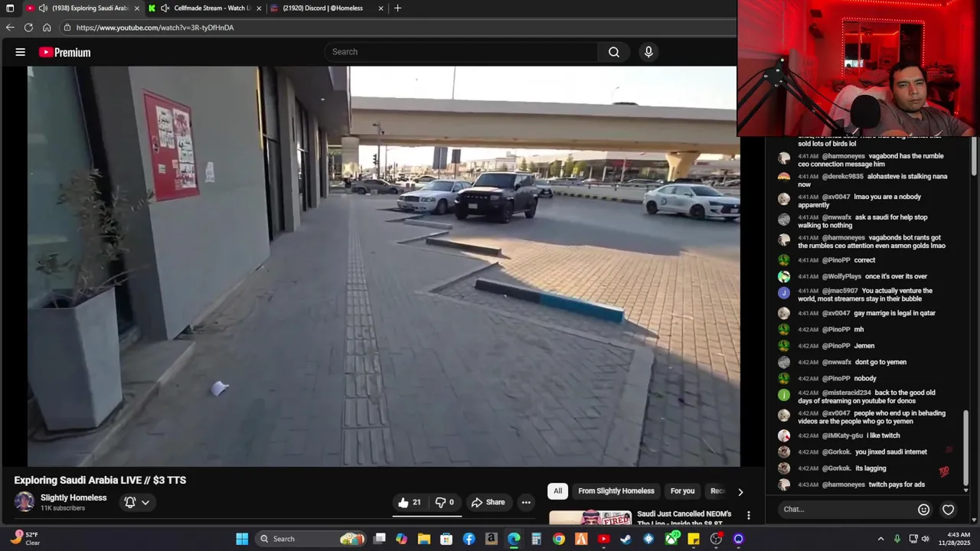The height and width of the screenshot is (551, 980).
Task: Reload the current page
Action: pyautogui.click(x=28, y=28)
